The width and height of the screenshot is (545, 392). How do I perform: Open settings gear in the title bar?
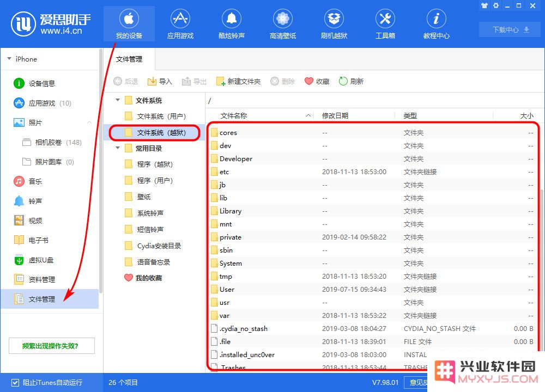click(x=496, y=5)
